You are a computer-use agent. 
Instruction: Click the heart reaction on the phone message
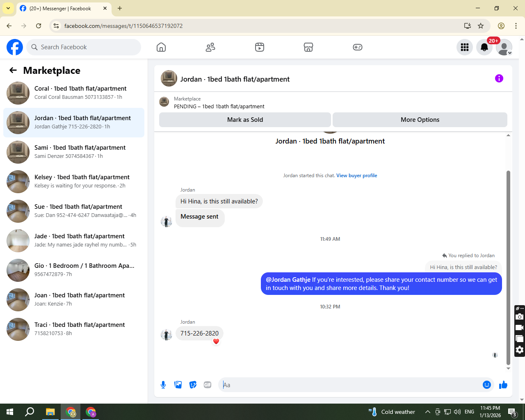216,341
